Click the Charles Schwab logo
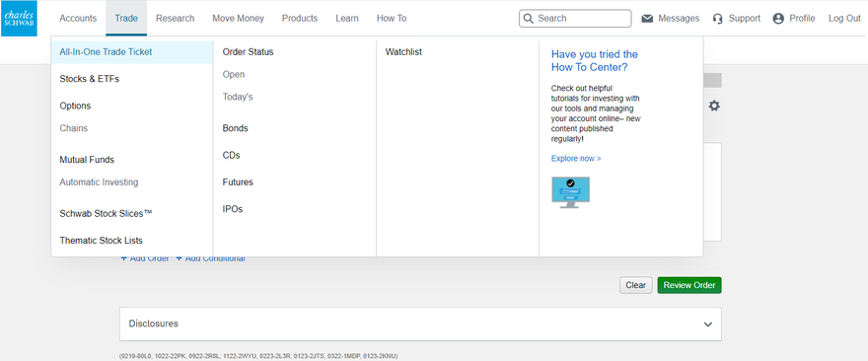868x361 pixels. click(x=19, y=19)
